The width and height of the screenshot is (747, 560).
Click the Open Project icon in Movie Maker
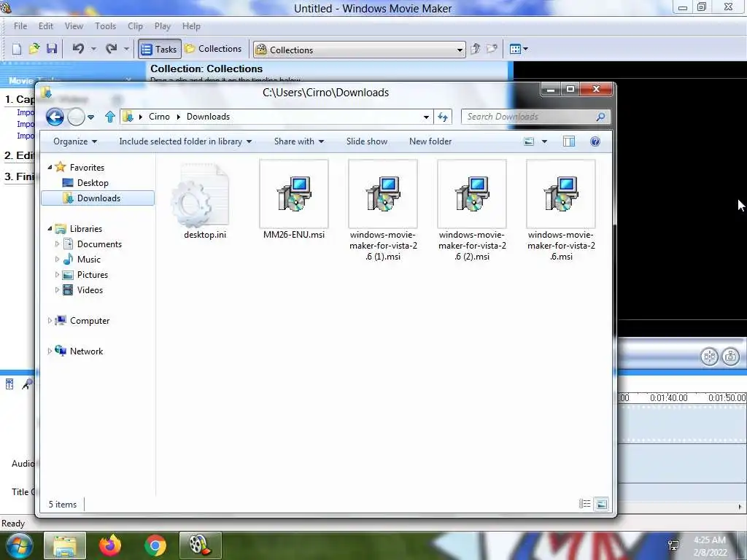point(34,49)
